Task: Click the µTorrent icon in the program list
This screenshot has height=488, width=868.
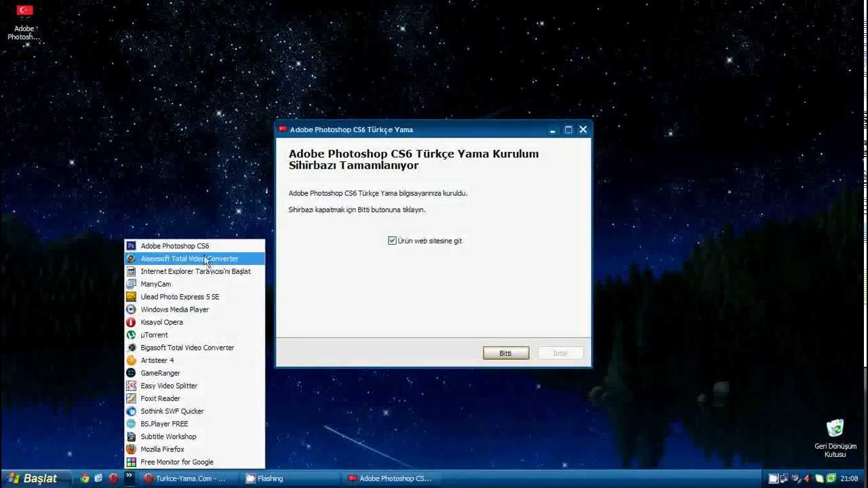Action: [x=132, y=335]
